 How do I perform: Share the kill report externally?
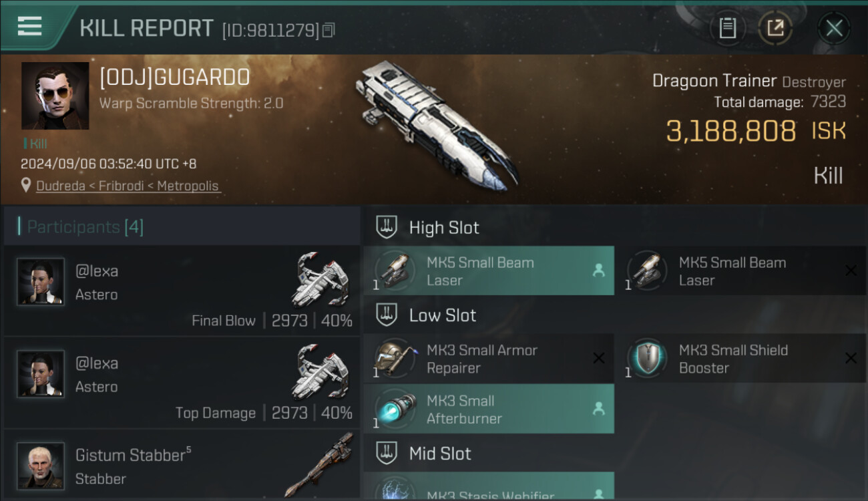click(x=775, y=28)
